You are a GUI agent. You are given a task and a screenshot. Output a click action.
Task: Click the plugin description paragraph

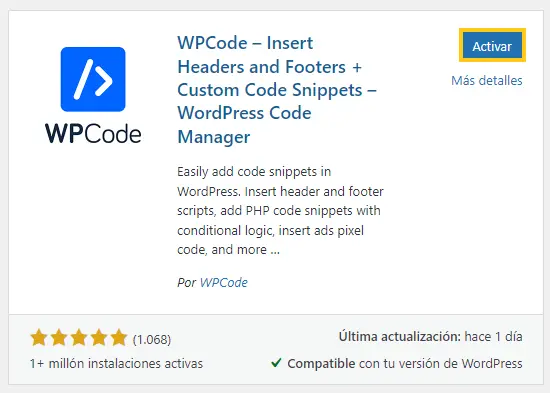click(x=280, y=211)
